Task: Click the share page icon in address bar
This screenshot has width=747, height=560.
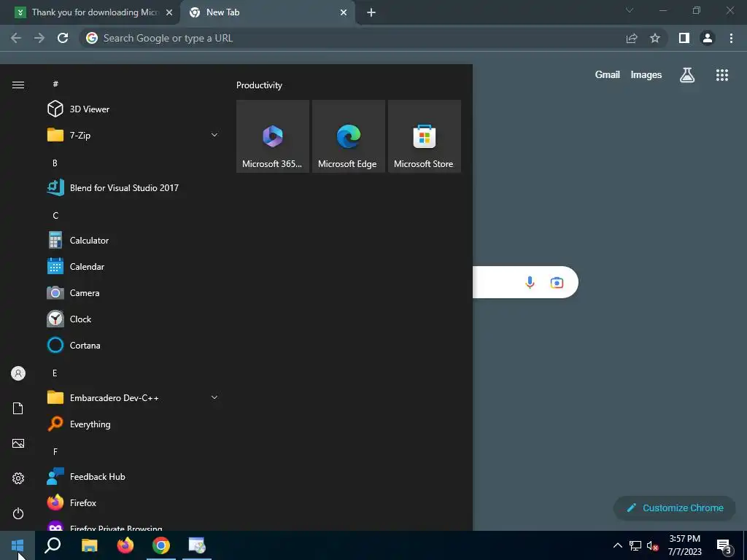Action: click(632, 38)
